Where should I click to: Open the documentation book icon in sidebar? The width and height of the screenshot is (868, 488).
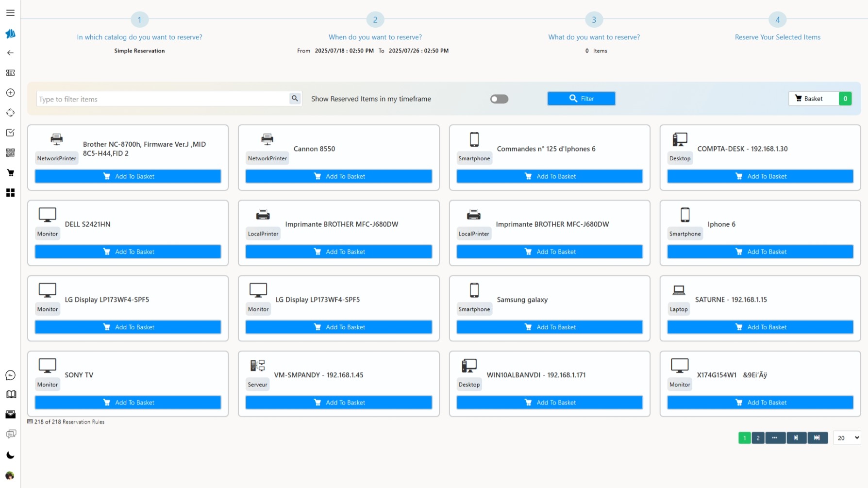point(10,394)
